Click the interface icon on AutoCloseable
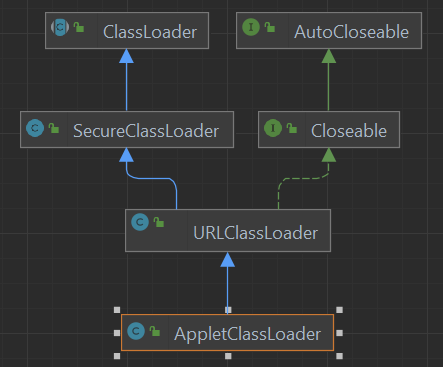Screen dimensions: 443x367 (251, 27)
